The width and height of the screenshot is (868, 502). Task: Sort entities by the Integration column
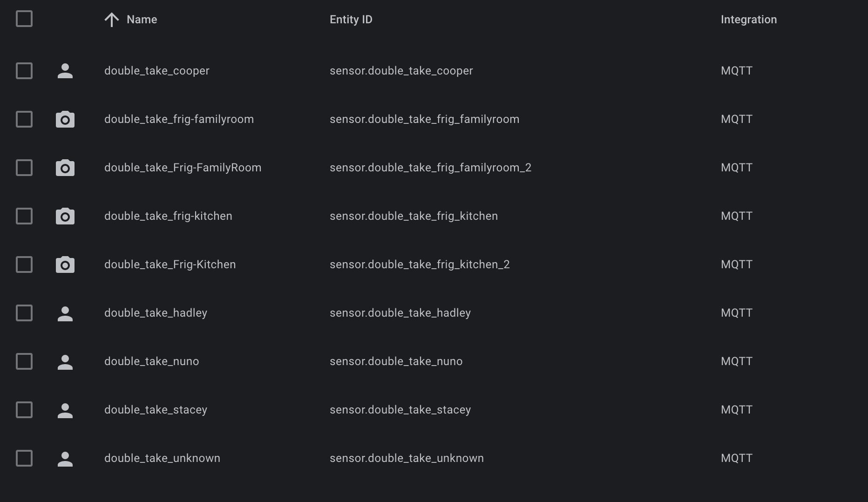pos(748,19)
